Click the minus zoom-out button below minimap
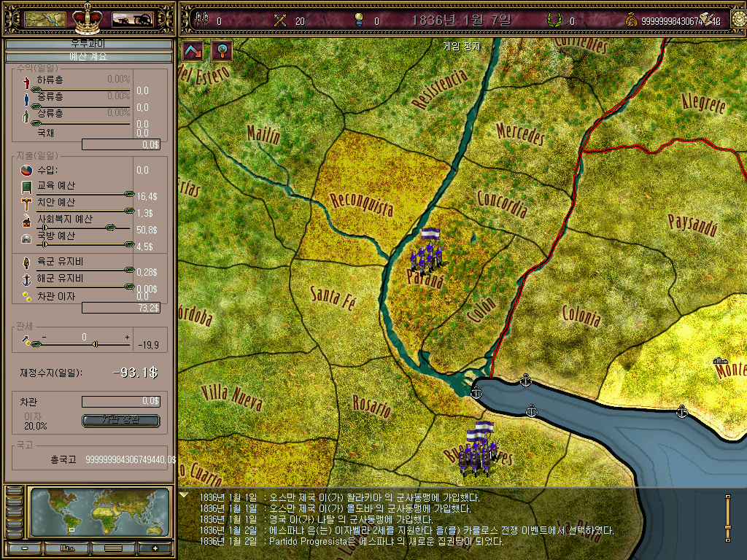This screenshot has width=747, height=560. tap(24, 548)
